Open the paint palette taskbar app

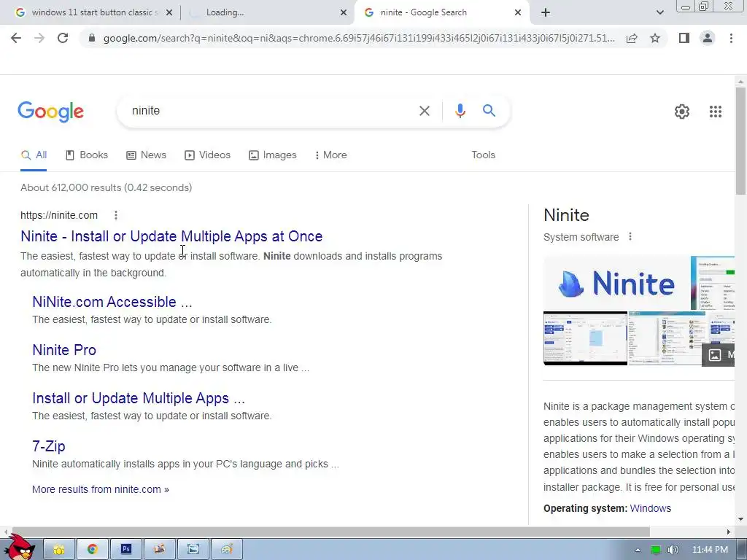click(x=227, y=550)
